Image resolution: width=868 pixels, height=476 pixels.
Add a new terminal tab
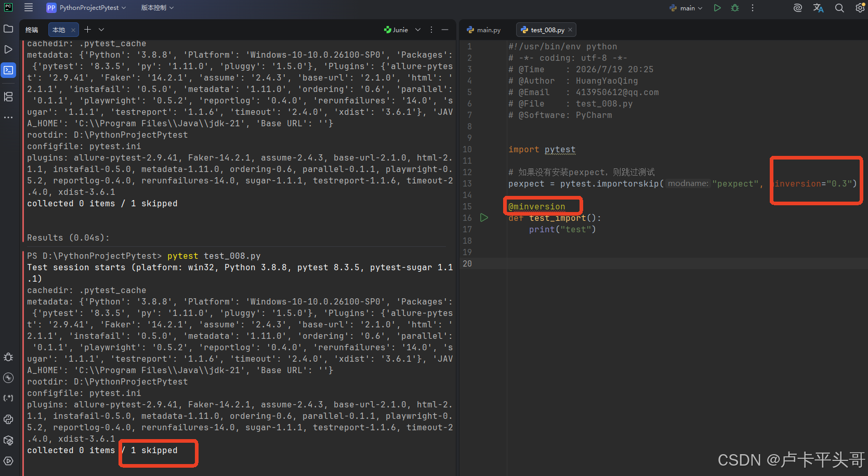(x=87, y=30)
